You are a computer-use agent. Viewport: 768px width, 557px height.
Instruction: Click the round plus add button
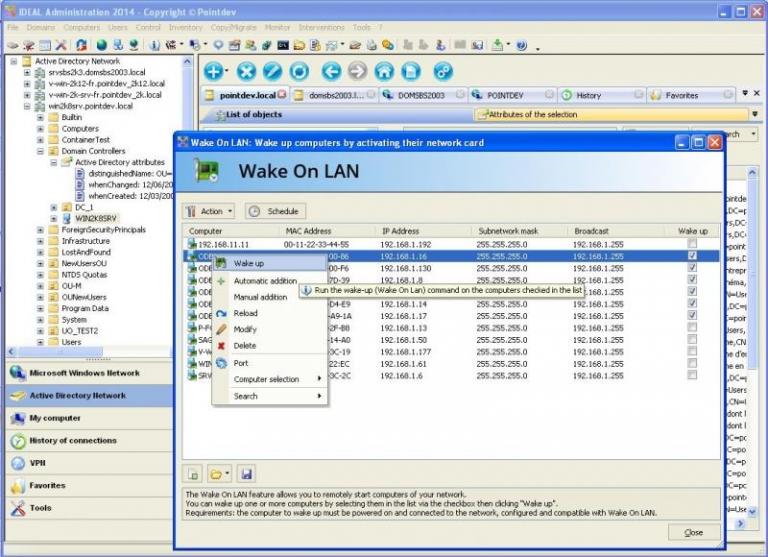tap(213, 71)
